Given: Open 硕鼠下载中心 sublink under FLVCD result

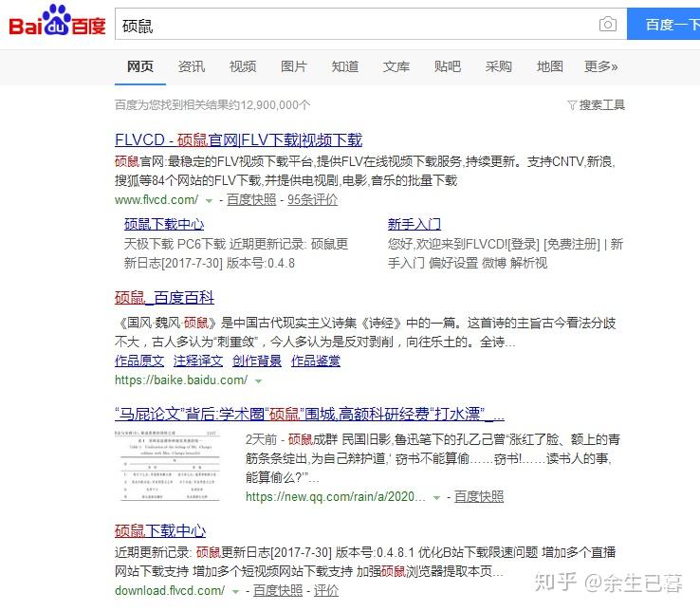Looking at the screenshot, I should 164,224.
